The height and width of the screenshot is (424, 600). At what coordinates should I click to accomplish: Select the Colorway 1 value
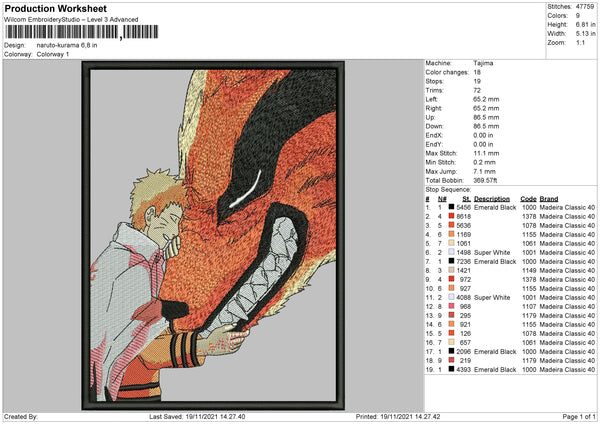click(x=53, y=54)
